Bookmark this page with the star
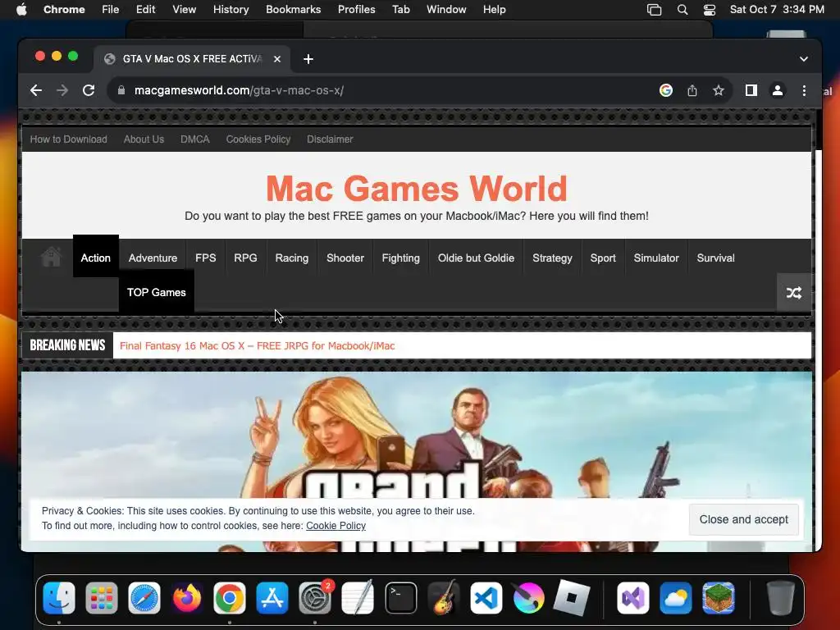This screenshot has height=630, width=840. coord(719,90)
